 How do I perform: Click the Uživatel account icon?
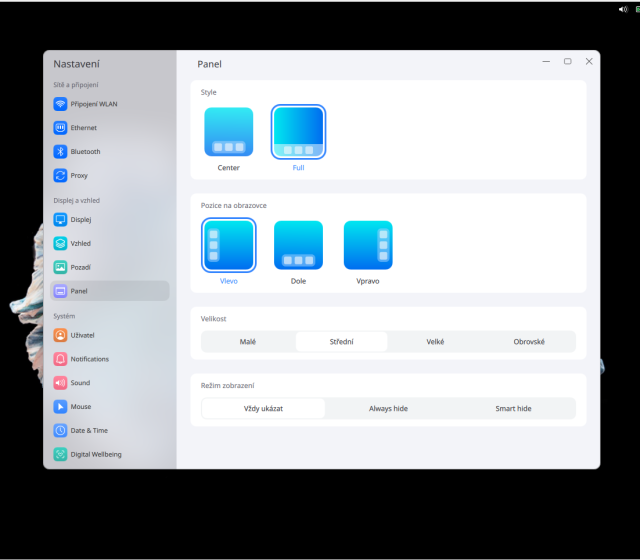[x=60, y=335]
